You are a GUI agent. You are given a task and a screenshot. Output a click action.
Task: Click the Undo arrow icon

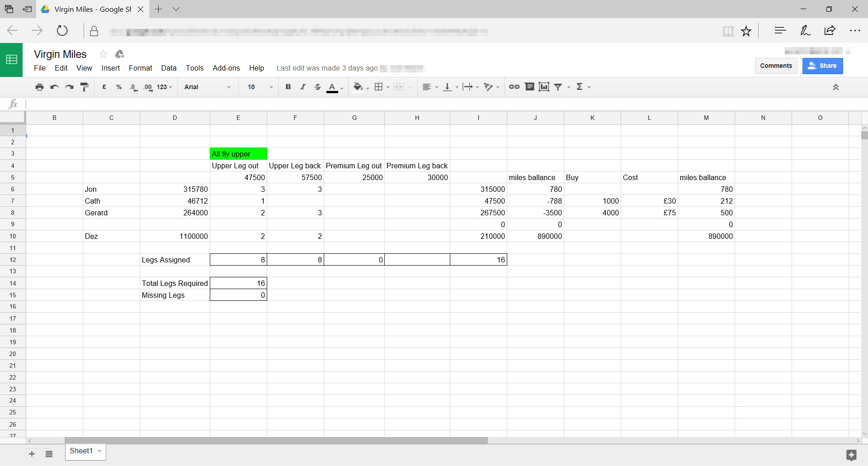pos(55,87)
